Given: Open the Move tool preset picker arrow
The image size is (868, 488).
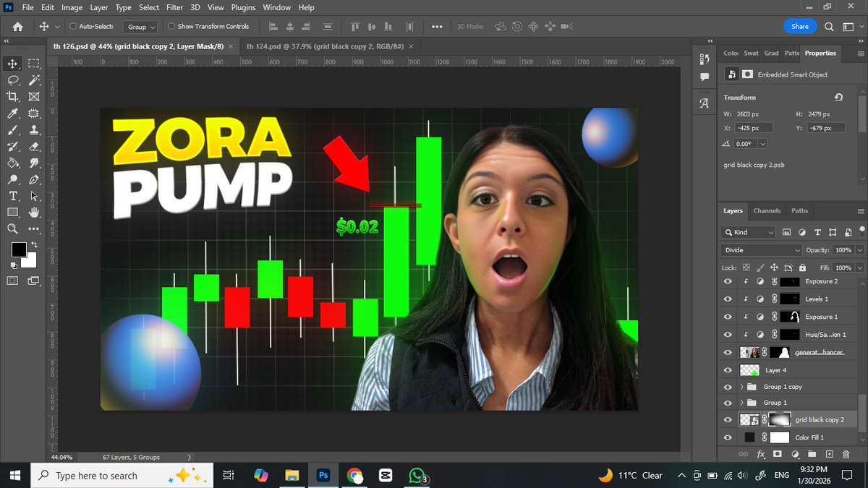Looking at the screenshot, I should click(57, 27).
